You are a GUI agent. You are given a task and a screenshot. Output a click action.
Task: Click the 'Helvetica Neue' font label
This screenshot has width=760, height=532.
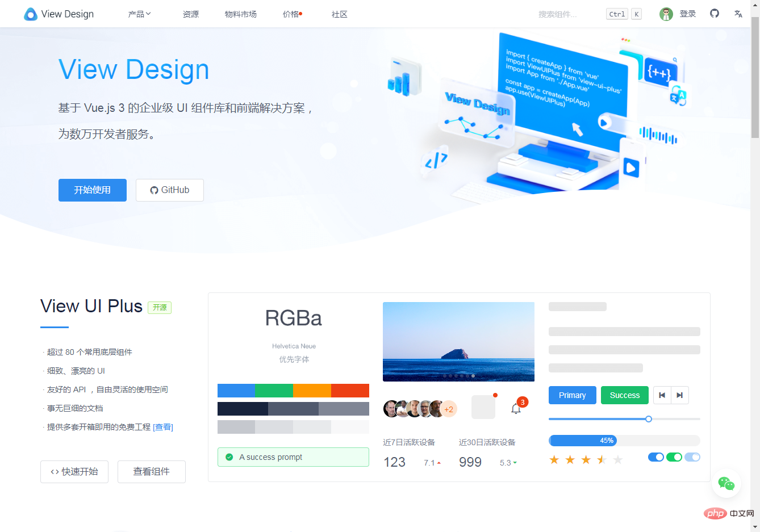point(294,346)
